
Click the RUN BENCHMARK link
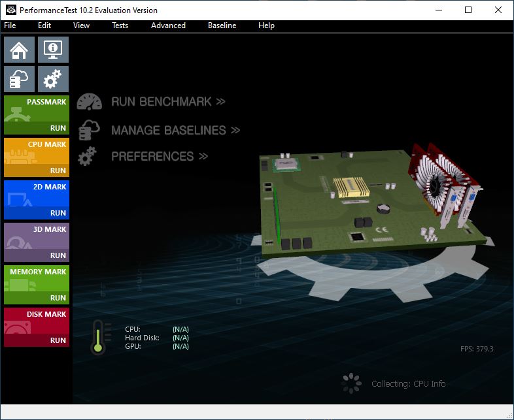point(168,102)
